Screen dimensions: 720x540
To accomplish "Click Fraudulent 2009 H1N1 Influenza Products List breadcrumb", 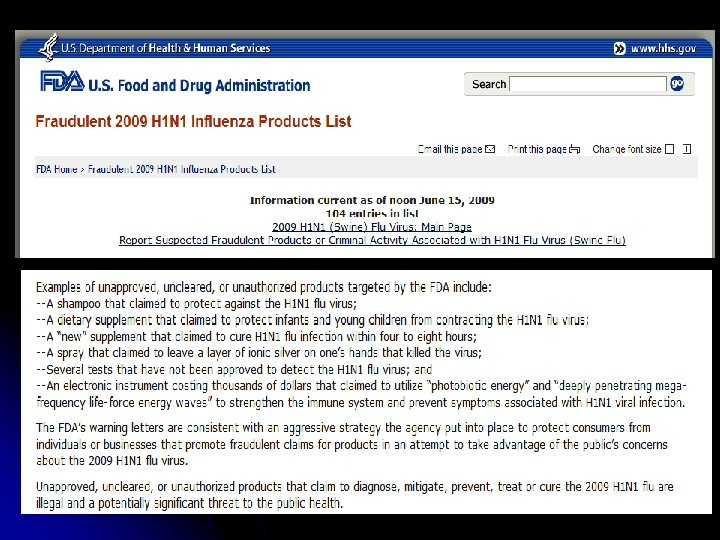I will pyautogui.click(x=181, y=169).
